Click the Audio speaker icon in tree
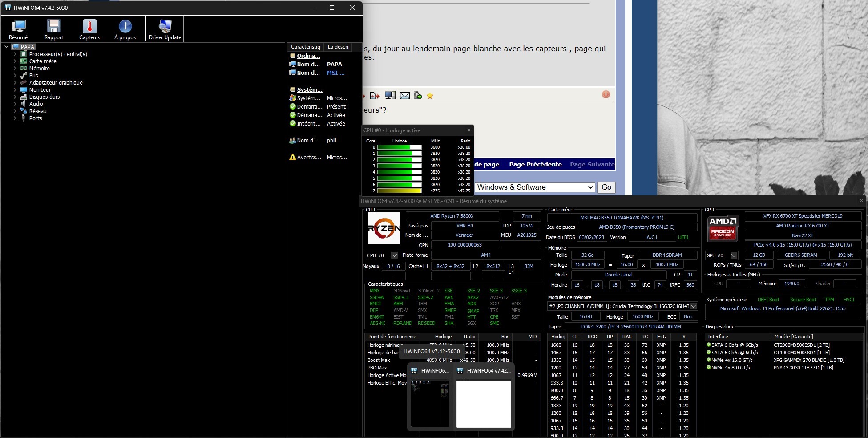Viewport: 868px width, 438px height. (24, 104)
